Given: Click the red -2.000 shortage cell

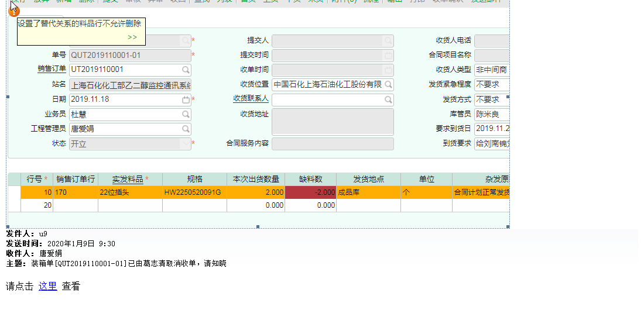Looking at the screenshot, I should click(x=310, y=192).
